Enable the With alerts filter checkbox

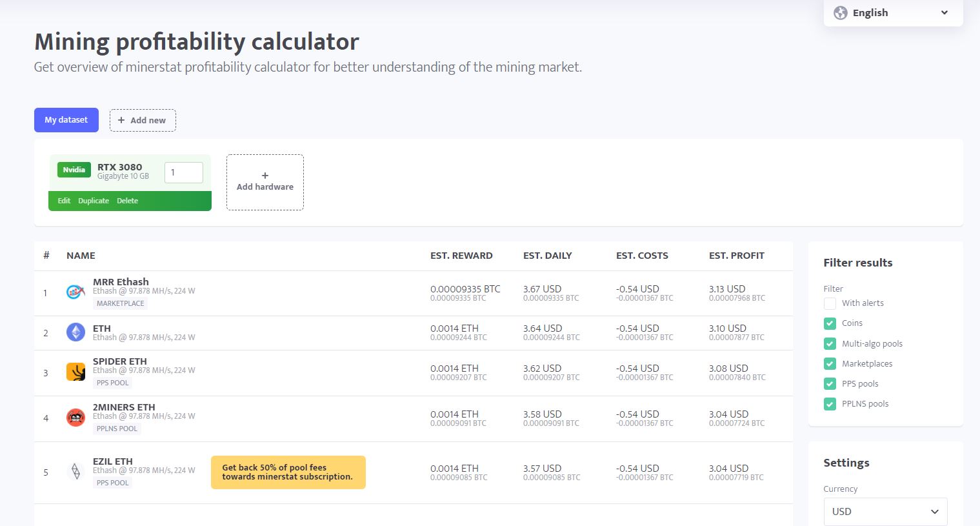830,303
